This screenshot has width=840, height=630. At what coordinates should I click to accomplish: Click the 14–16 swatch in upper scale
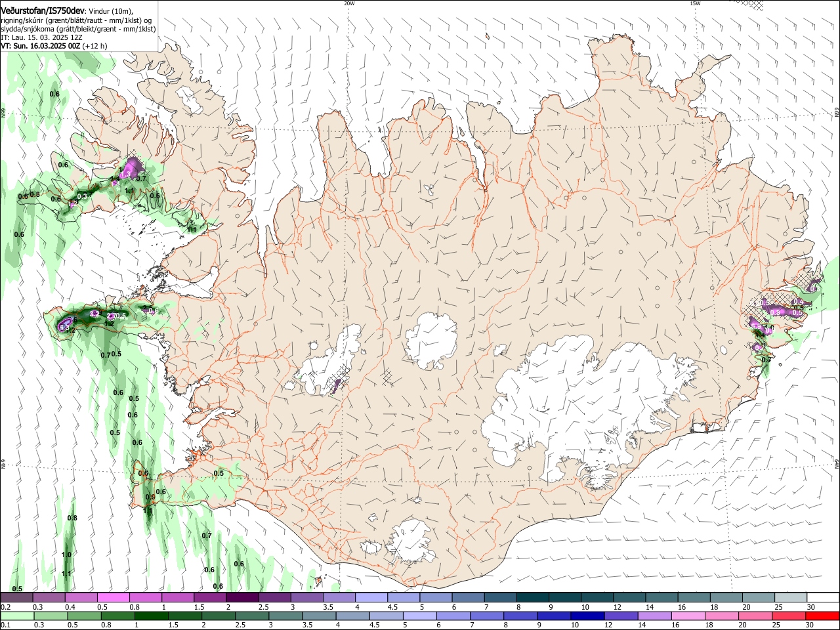tap(661, 598)
